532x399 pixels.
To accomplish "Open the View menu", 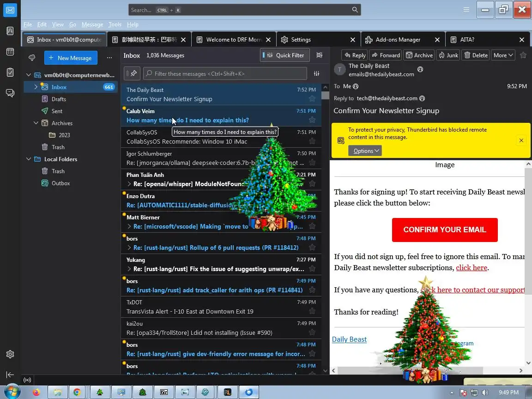I will pos(58,24).
